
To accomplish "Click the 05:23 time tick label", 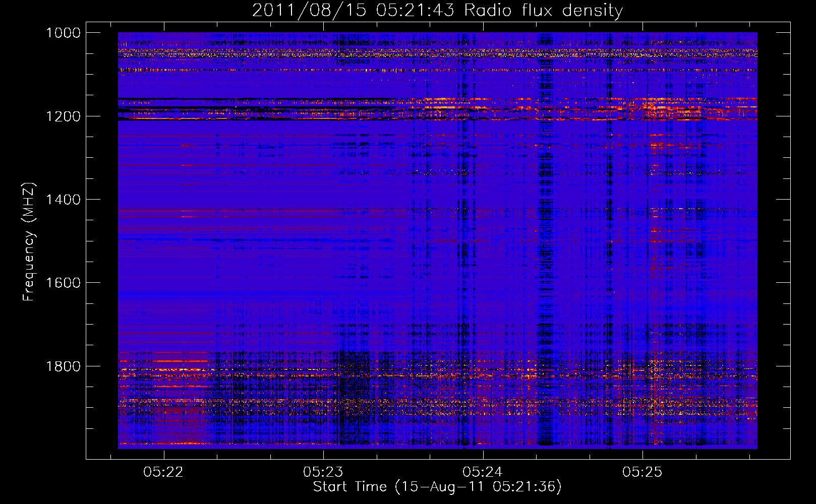I will [323, 472].
